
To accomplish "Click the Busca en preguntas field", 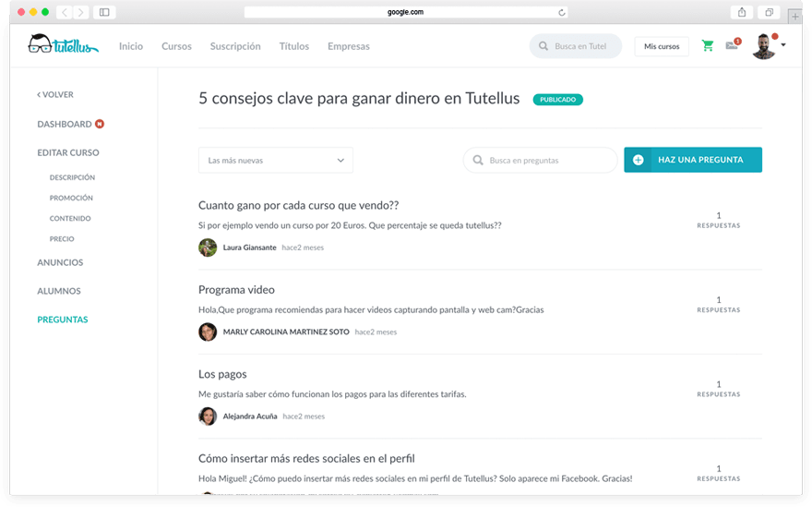I will (x=540, y=160).
